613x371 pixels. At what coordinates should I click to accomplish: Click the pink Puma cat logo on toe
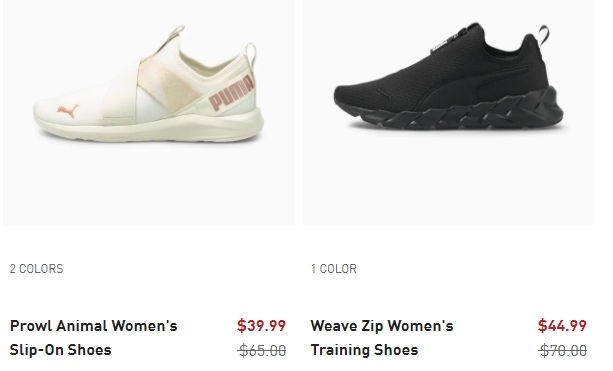[x=67, y=111]
